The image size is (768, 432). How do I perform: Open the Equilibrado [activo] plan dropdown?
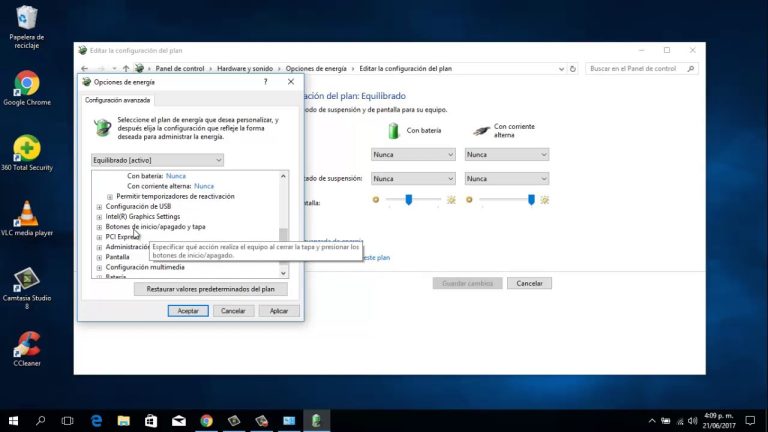[x=157, y=160]
